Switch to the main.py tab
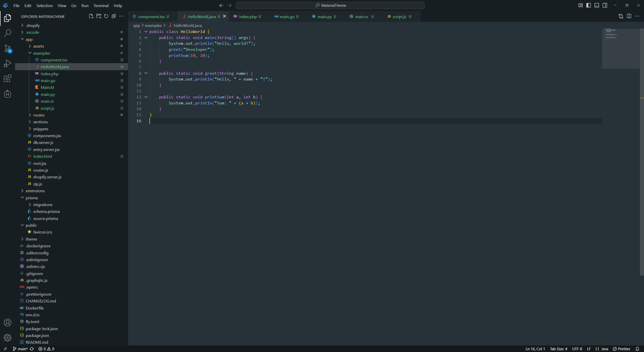This screenshot has height=352, width=644. tap(324, 17)
